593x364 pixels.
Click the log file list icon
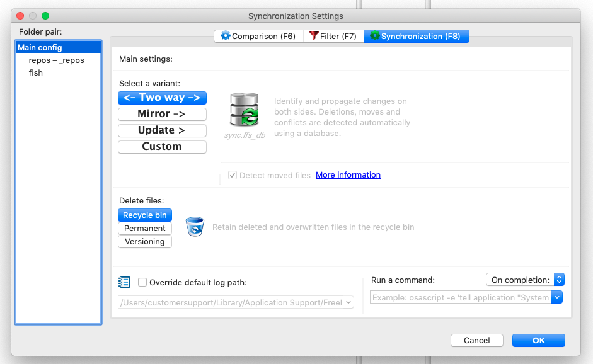(124, 282)
